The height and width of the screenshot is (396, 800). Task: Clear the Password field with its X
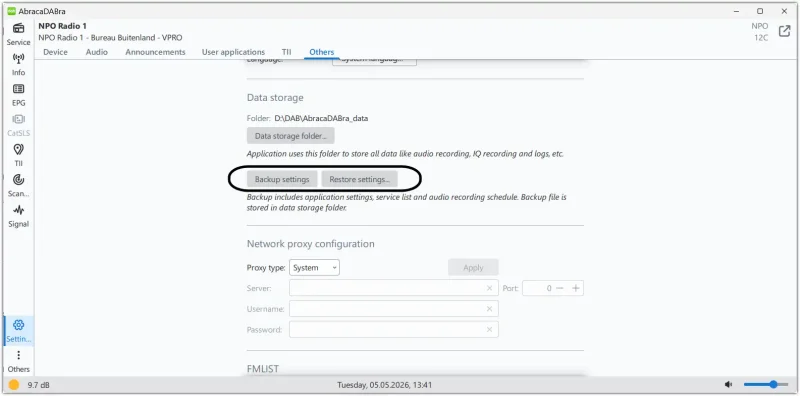(489, 330)
